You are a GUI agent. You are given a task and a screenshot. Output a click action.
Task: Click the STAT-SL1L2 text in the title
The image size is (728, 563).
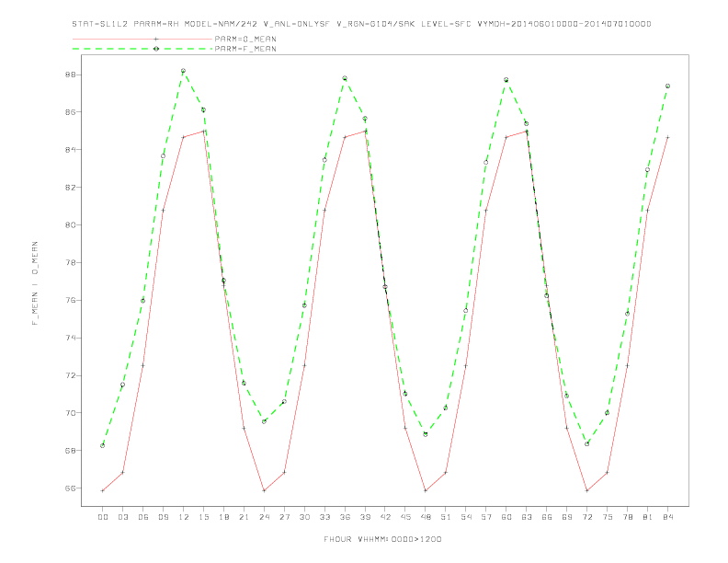click(x=100, y=24)
